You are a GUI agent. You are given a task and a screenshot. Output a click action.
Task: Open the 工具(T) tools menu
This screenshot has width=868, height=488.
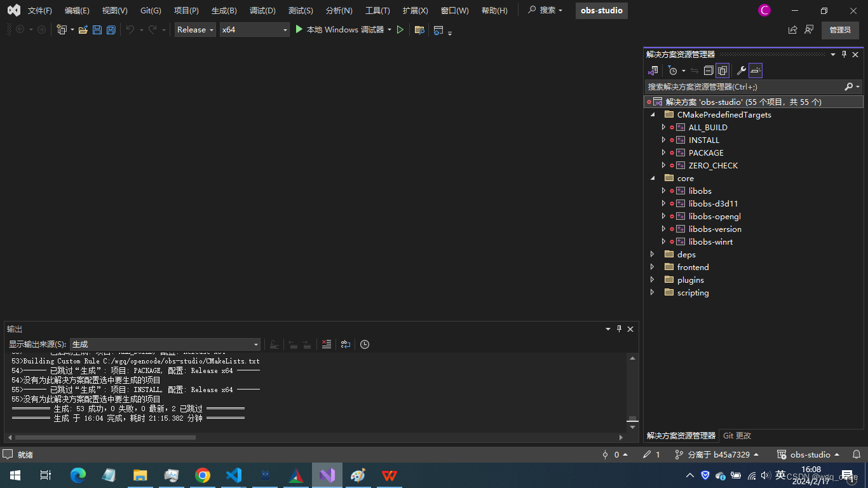pyautogui.click(x=378, y=11)
